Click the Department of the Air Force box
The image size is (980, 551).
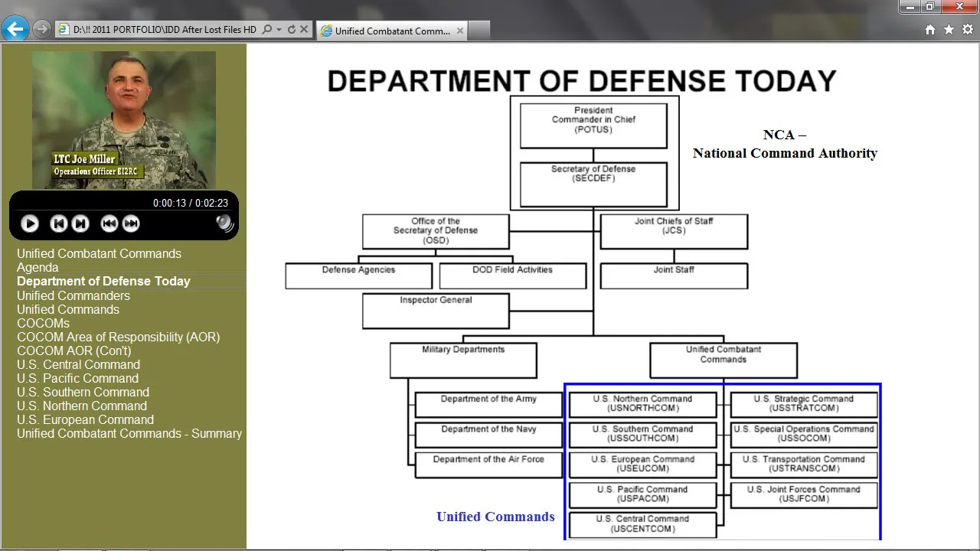click(488, 465)
